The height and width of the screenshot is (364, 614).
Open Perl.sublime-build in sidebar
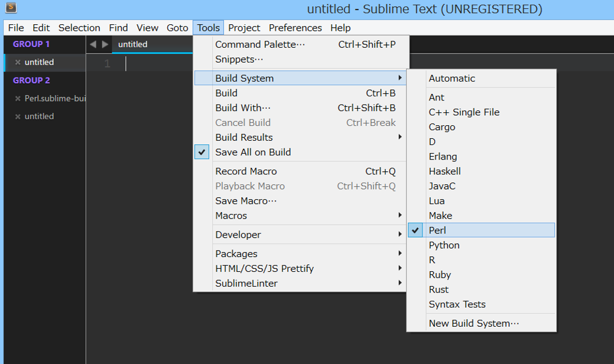pos(55,99)
